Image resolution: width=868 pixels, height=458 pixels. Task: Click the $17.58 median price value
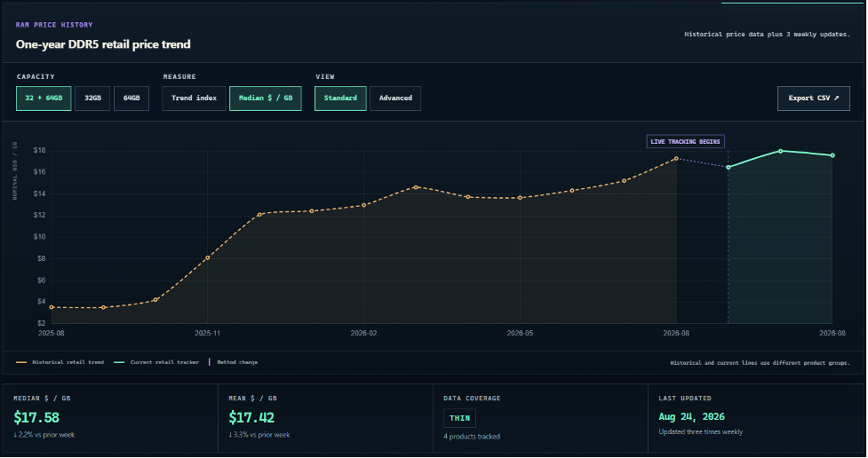[36, 418]
